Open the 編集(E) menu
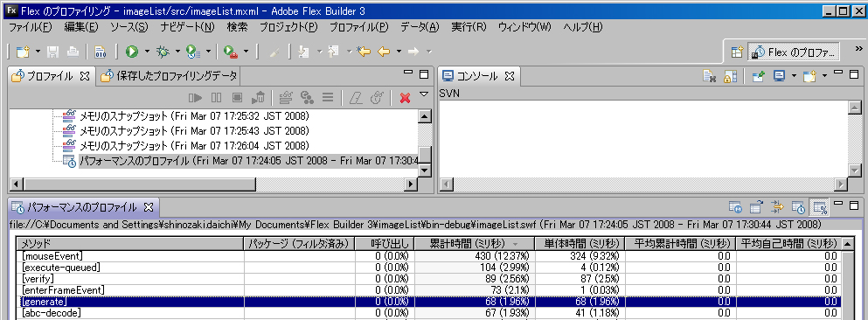Viewport: 868px width, 320px height. (x=81, y=26)
